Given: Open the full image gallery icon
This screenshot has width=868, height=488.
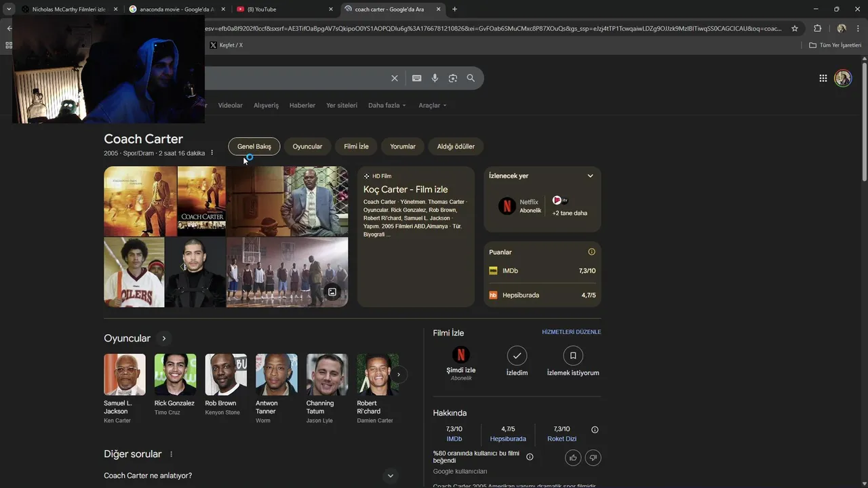Looking at the screenshot, I should (x=332, y=292).
